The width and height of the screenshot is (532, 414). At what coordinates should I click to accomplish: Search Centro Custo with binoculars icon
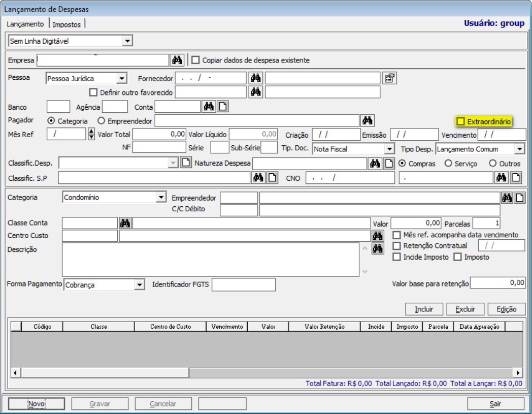pos(378,236)
